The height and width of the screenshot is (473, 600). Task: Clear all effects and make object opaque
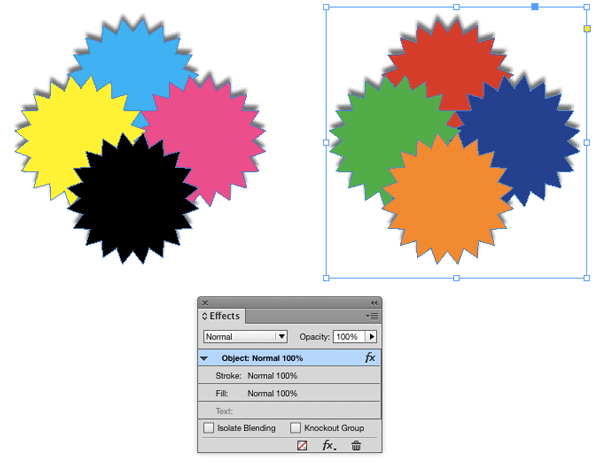pyautogui.click(x=302, y=445)
